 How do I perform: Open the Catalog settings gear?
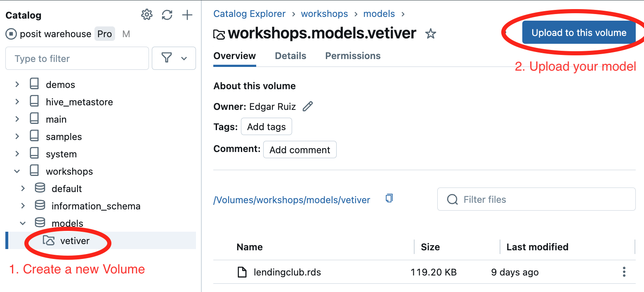pyautogui.click(x=146, y=15)
